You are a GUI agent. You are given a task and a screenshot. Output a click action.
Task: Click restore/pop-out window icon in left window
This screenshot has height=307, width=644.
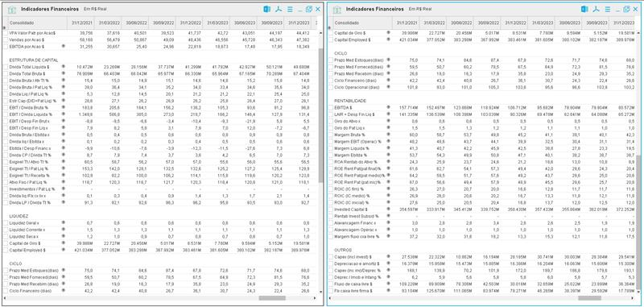pos(309,9)
